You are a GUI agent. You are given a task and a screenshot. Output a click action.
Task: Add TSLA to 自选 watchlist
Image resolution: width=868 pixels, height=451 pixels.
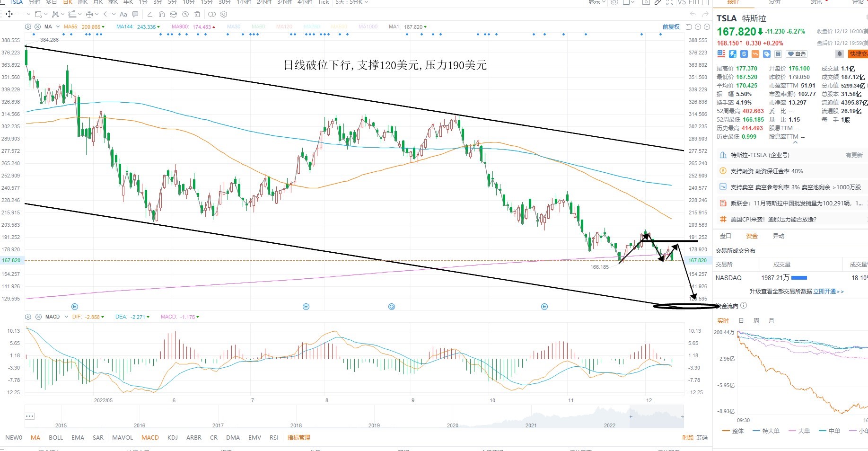pyautogui.click(x=797, y=54)
